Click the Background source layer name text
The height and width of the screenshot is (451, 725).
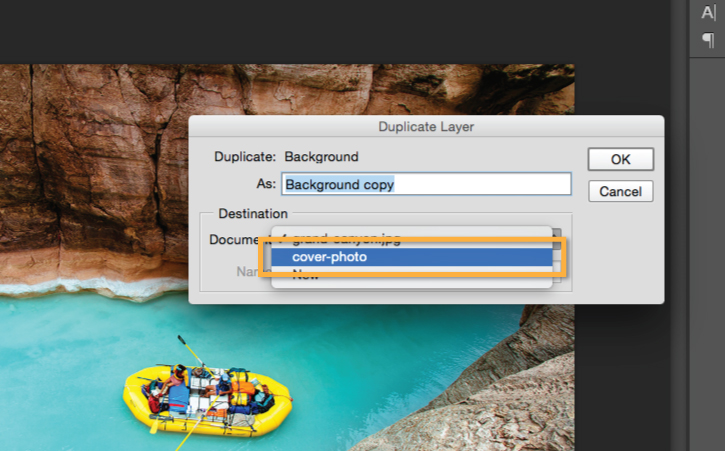tap(321, 157)
